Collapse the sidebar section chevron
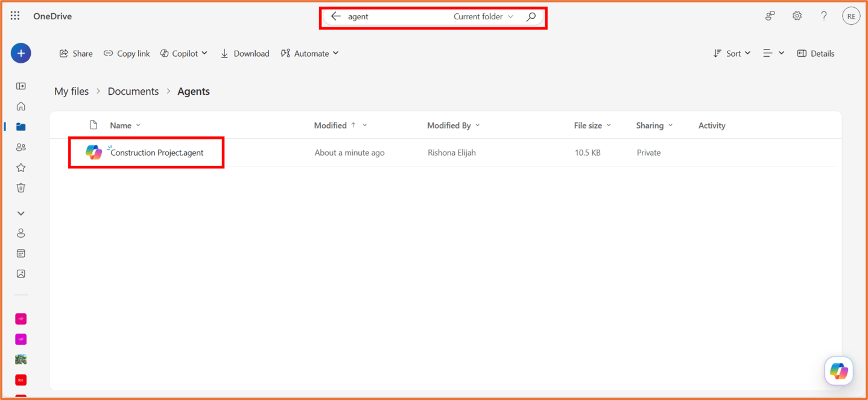This screenshot has width=868, height=400. (21, 214)
